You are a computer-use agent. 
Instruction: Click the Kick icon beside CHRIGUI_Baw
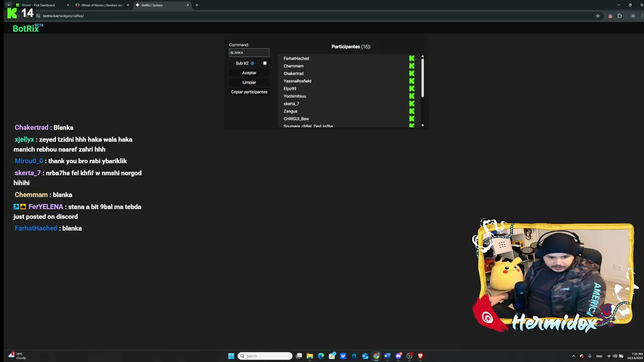pos(412,119)
